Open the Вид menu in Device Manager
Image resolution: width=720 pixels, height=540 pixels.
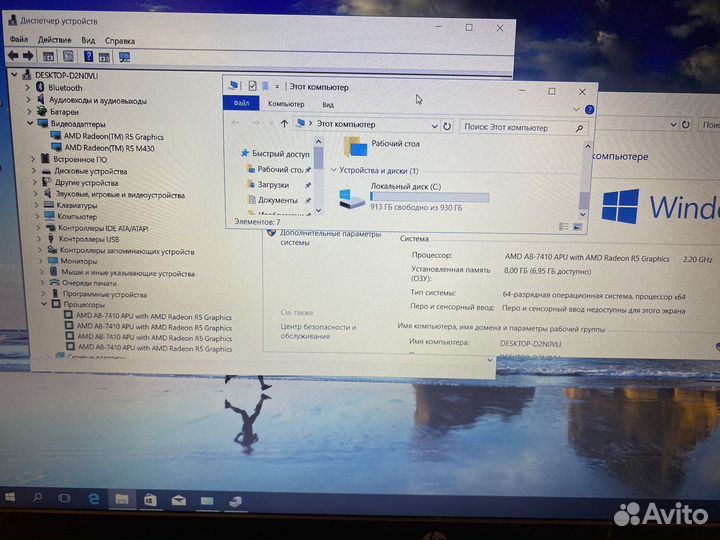88,40
